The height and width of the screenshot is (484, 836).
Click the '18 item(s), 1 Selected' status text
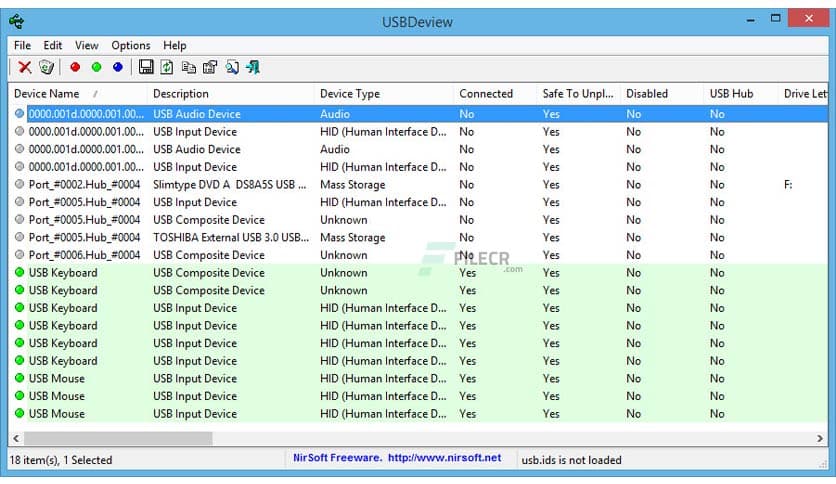tap(61, 460)
